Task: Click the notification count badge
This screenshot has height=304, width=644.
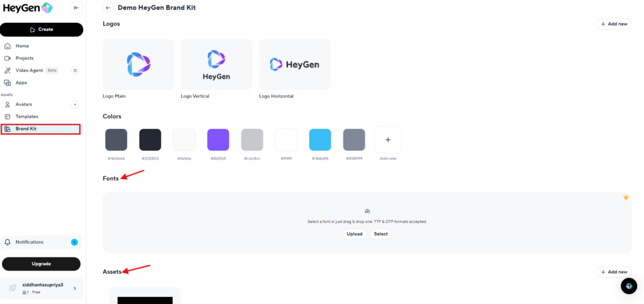Action: (x=74, y=242)
